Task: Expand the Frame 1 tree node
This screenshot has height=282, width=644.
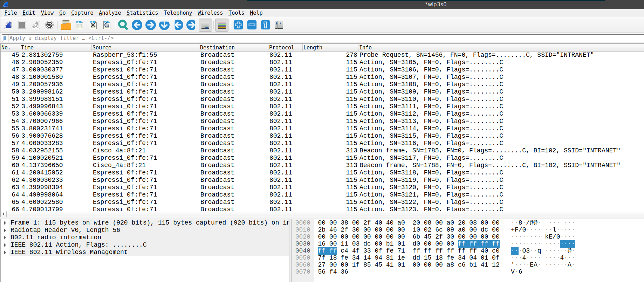Action: tap(5, 223)
